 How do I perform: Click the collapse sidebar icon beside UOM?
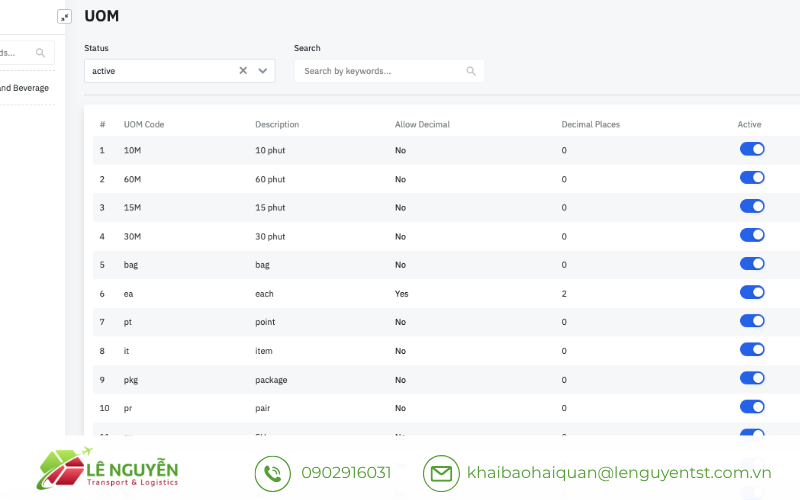point(64,17)
